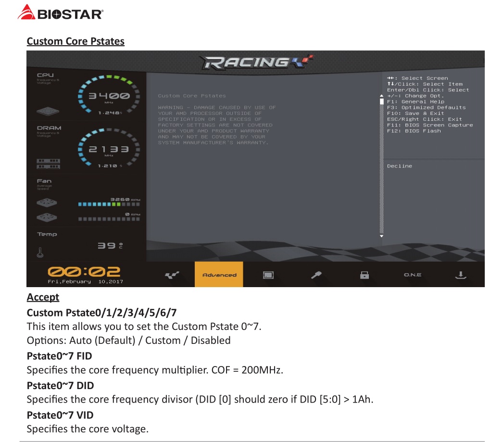504x442 pixels.
Task: Open the Chipset tab chip icon
Action: [x=268, y=275]
